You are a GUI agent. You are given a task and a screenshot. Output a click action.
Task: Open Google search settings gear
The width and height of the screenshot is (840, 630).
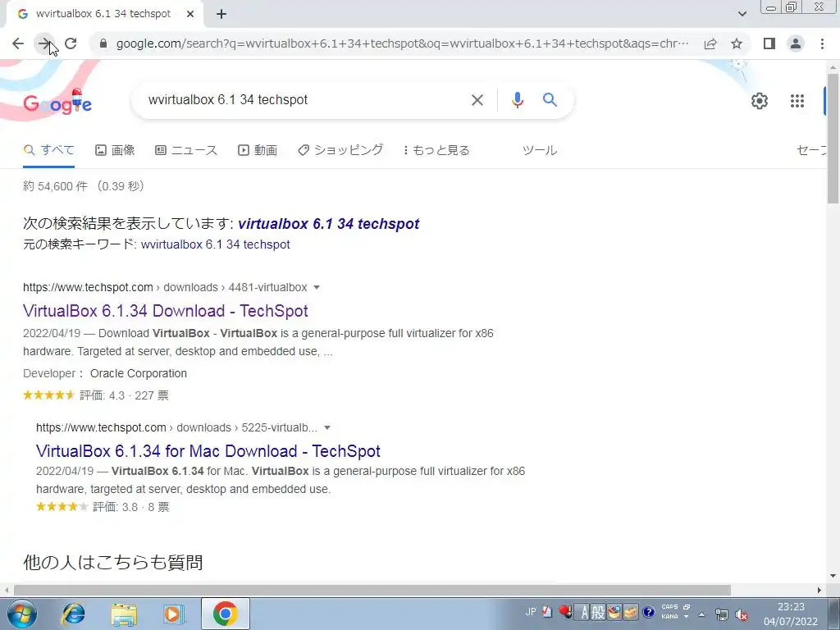759,101
